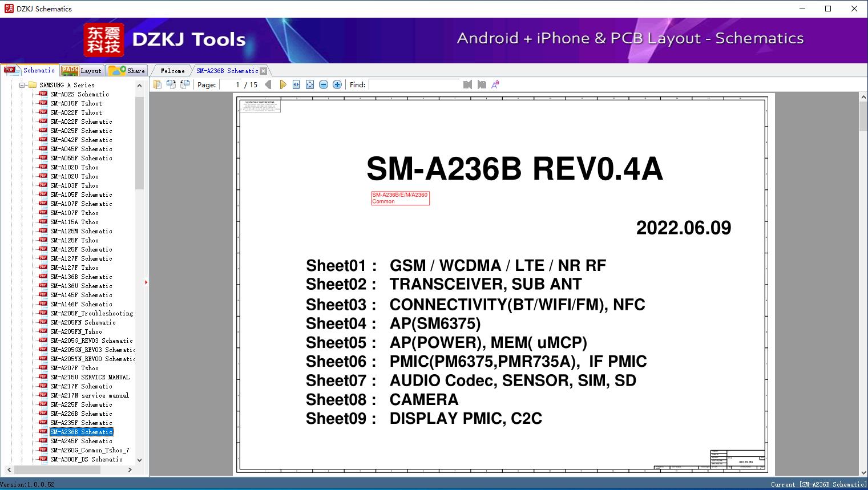Tree panel horizontal scroll left arrow
The width and height of the screenshot is (868, 490).
[9, 469]
